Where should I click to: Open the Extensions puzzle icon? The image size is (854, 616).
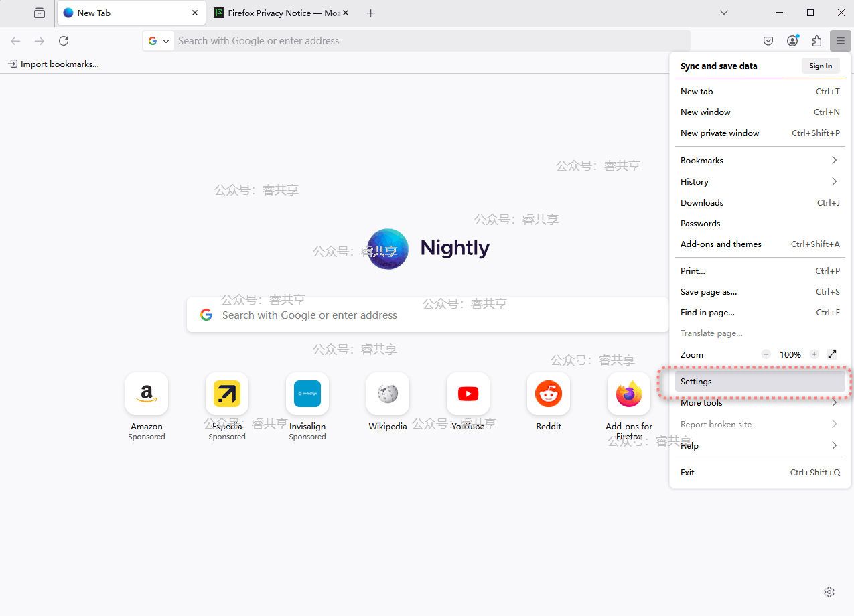816,41
